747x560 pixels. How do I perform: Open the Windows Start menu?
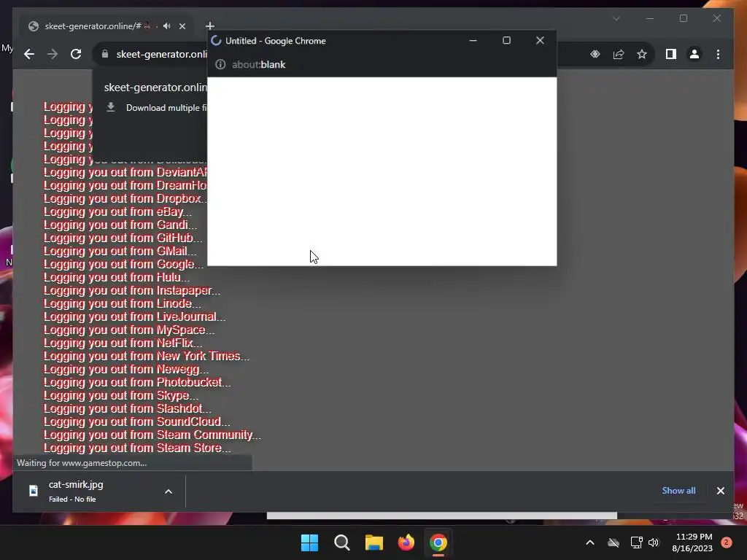point(309,542)
